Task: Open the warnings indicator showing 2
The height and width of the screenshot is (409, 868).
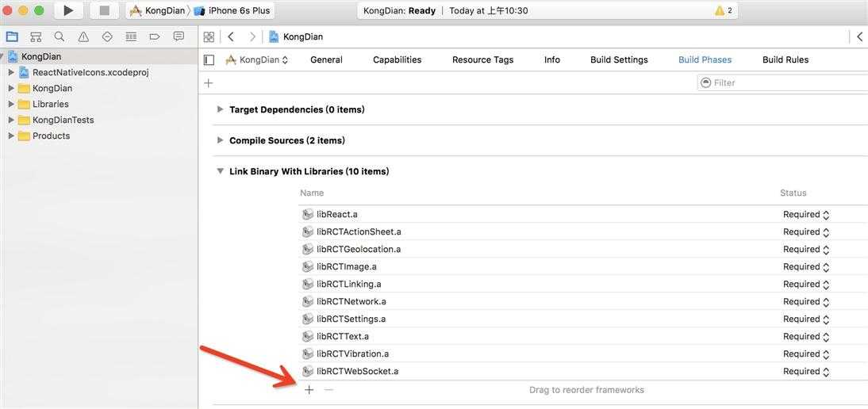Action: click(724, 10)
